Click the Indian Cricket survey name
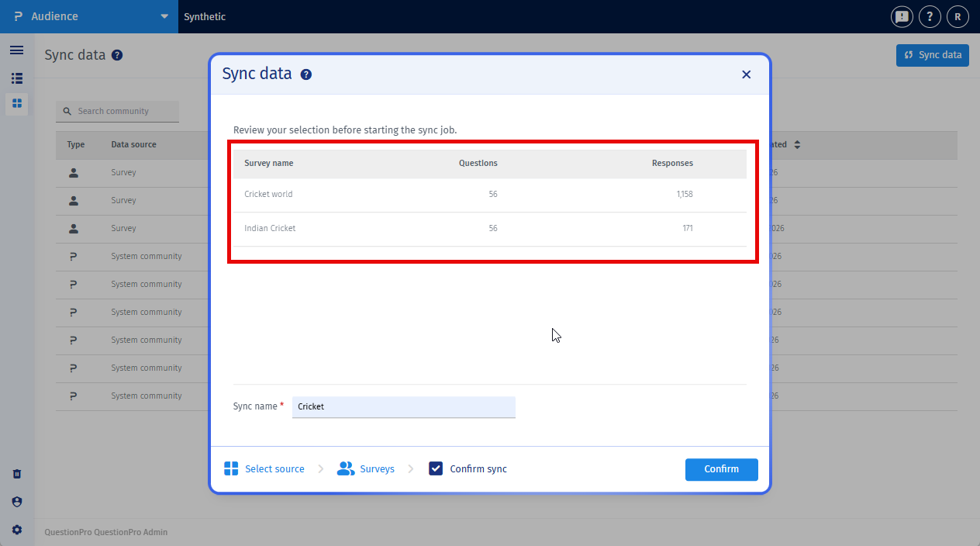 point(270,228)
